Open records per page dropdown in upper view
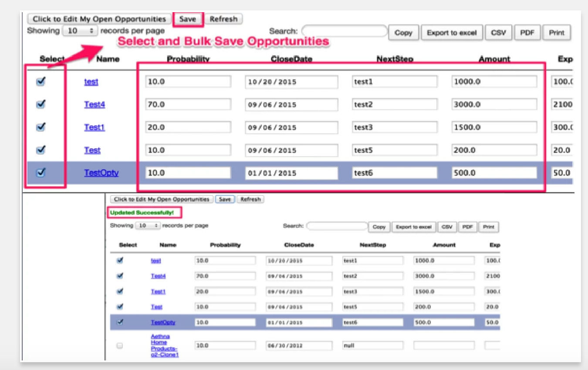The image size is (588, 370). click(x=80, y=31)
